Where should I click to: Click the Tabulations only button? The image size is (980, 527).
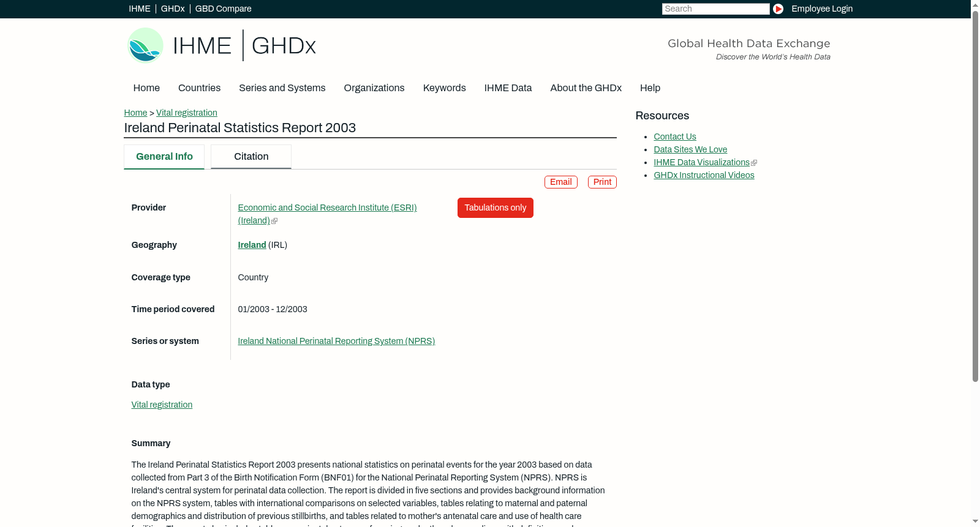pyautogui.click(x=496, y=207)
